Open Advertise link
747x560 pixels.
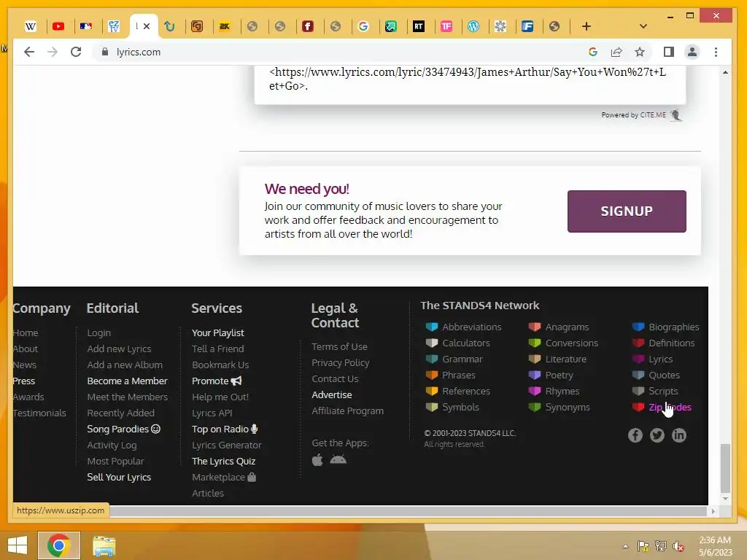pos(332,394)
